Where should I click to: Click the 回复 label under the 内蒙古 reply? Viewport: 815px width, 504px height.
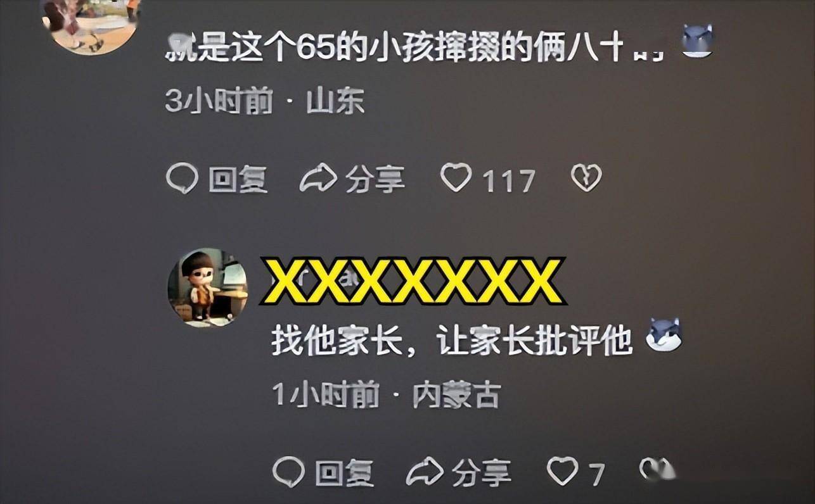pos(344,472)
